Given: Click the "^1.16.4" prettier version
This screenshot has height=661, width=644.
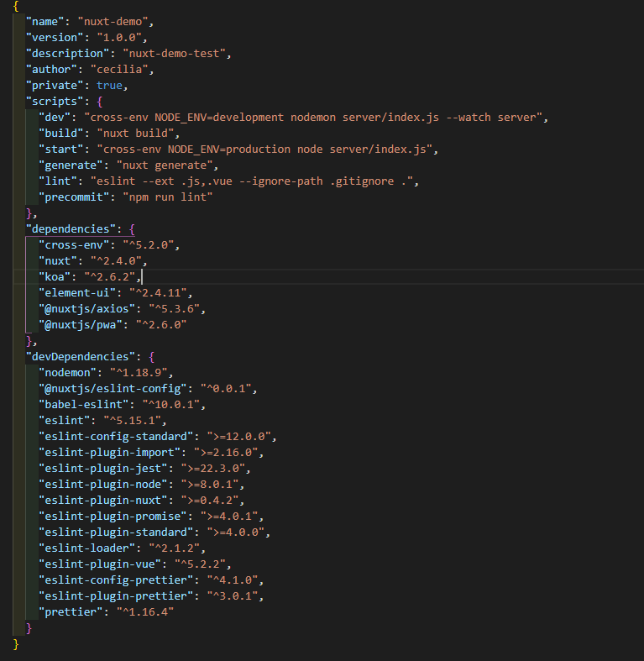Looking at the screenshot, I should (145, 612).
